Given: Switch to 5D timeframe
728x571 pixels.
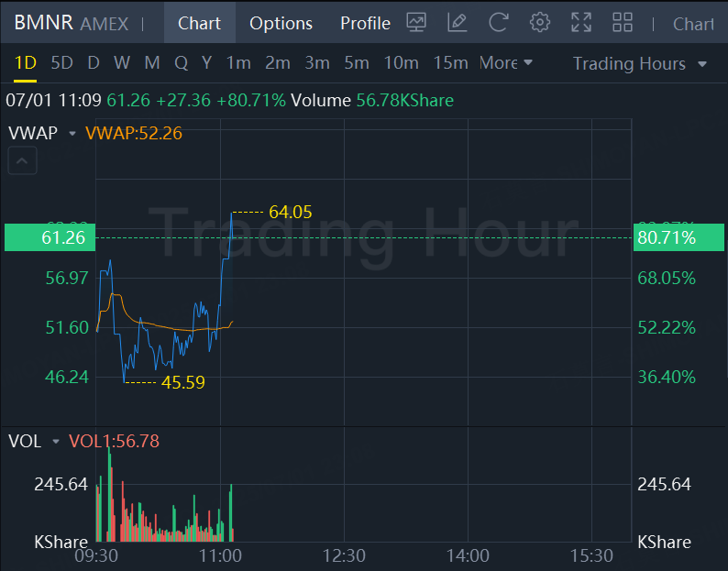Looking at the screenshot, I should (61, 63).
